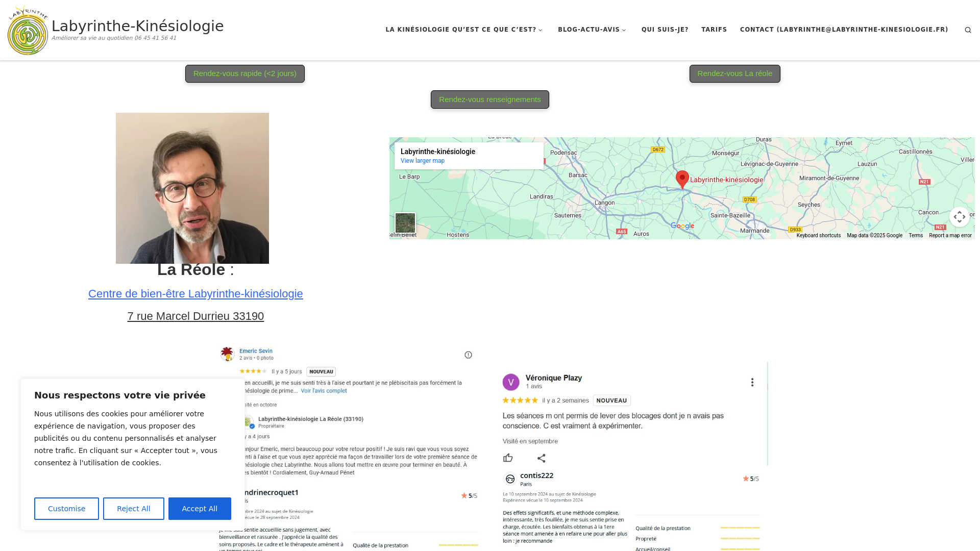Open the search magnifier icon
Viewport: 980px width, 551px height.
tap(968, 30)
